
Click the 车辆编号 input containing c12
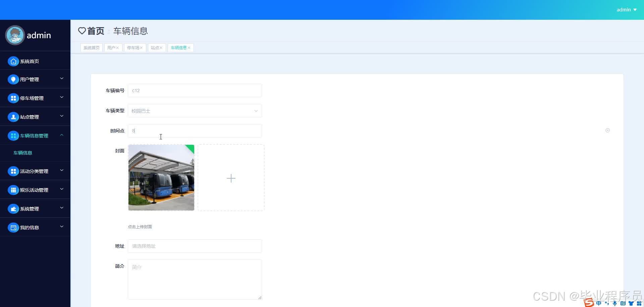click(x=195, y=90)
